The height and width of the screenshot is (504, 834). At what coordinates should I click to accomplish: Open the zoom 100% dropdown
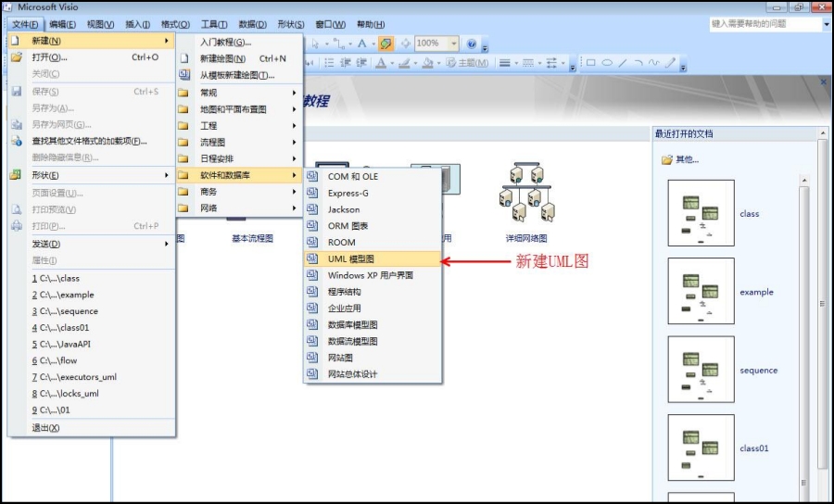454,44
